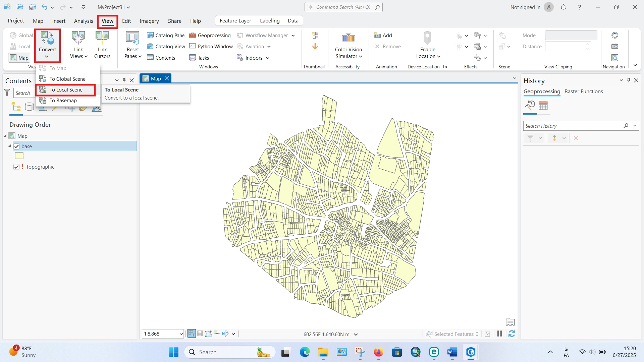Expand the coordinate display units dropdown
Viewport: 644px width, 362px height.
pos(356,335)
